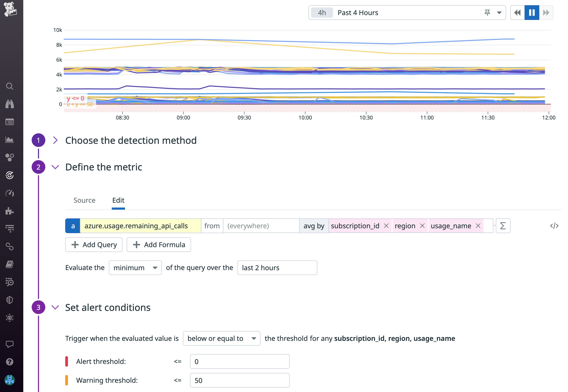Select the Edit tab
This screenshot has height=392, width=568.
(119, 200)
